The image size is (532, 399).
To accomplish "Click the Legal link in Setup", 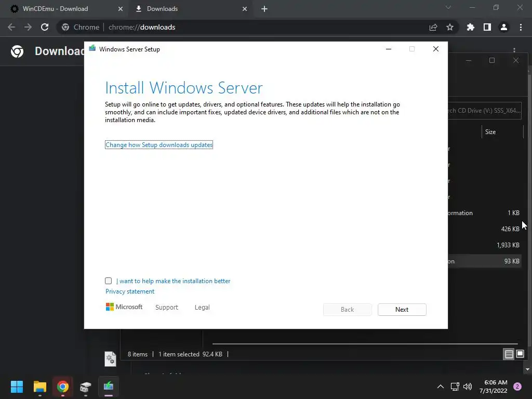I will (202, 308).
